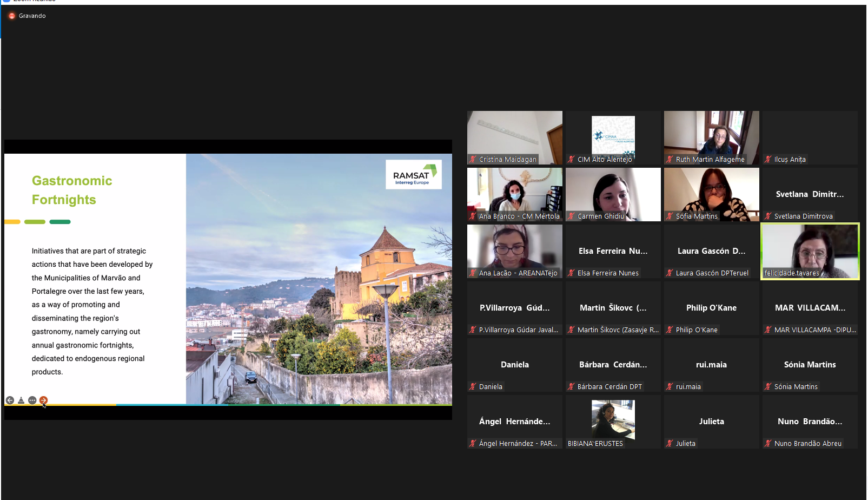The height and width of the screenshot is (500, 868).
Task: Click the shared slide town photograph
Action: [319, 279]
